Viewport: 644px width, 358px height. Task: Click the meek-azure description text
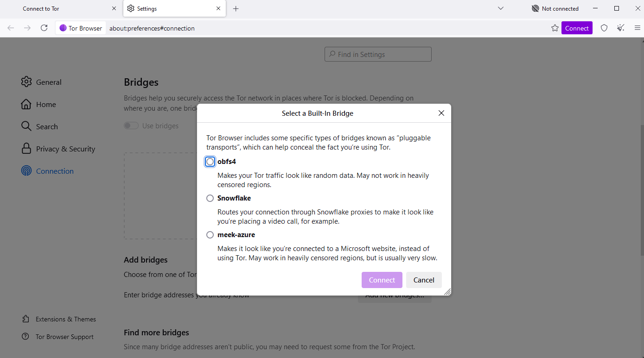point(327,253)
